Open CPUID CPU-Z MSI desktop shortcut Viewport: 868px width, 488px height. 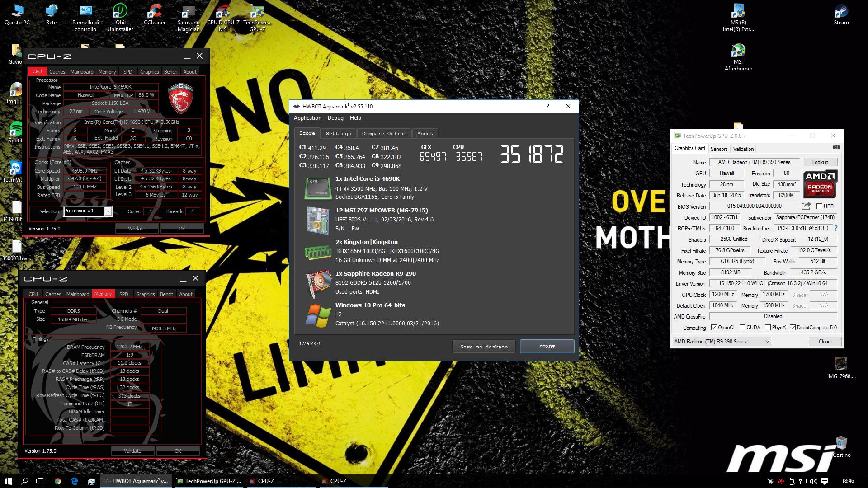pyautogui.click(x=223, y=18)
